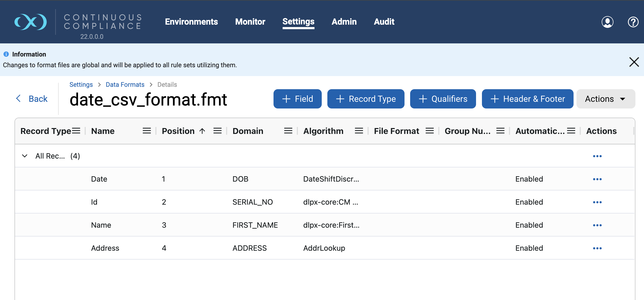644x300 pixels.
Task: Add Header & Footer
Action: click(x=527, y=99)
